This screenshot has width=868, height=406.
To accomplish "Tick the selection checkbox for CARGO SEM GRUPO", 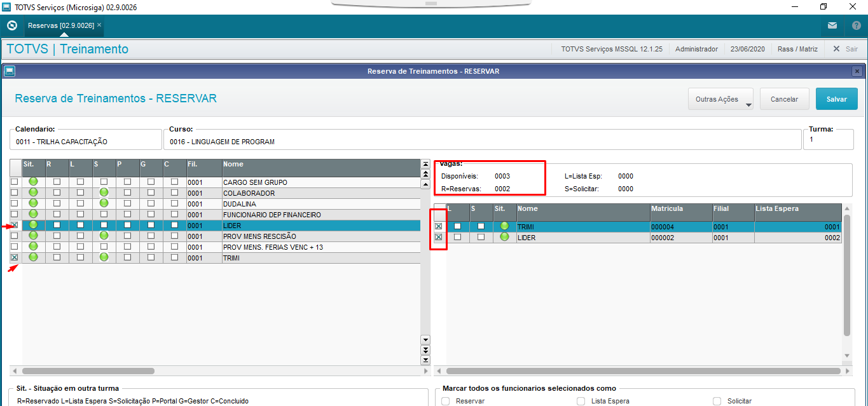I will 14,182.
